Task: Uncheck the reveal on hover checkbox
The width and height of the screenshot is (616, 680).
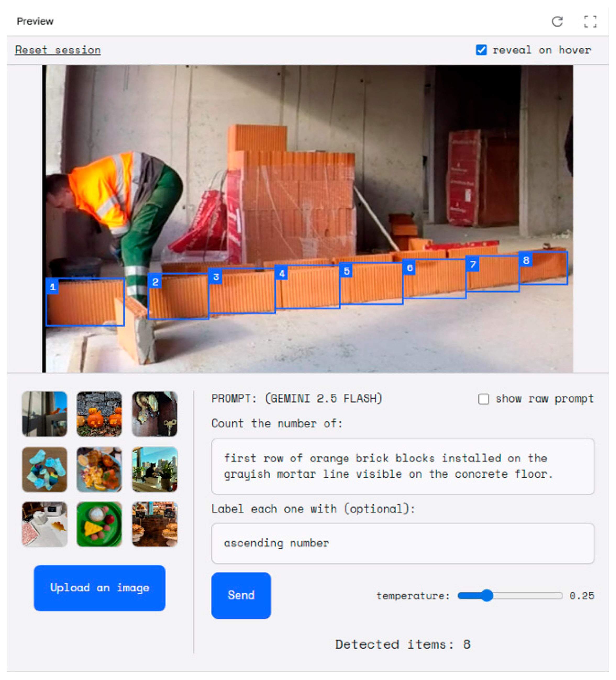Action: point(481,50)
